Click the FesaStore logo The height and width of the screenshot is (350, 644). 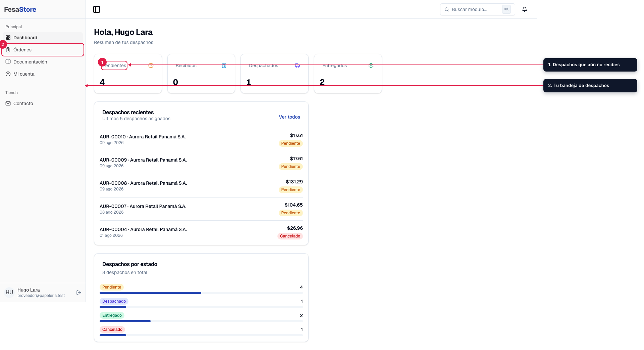click(x=20, y=9)
